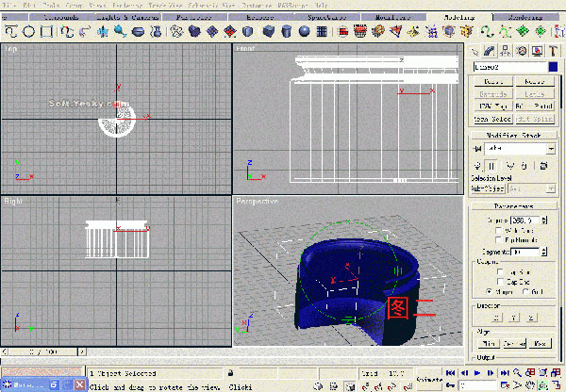Click the Min/Max viewport toggle icon
This screenshot has height=392, width=566.
[557, 385]
